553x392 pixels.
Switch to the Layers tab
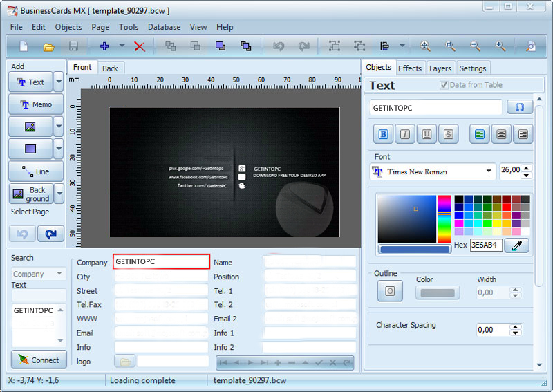click(x=440, y=68)
